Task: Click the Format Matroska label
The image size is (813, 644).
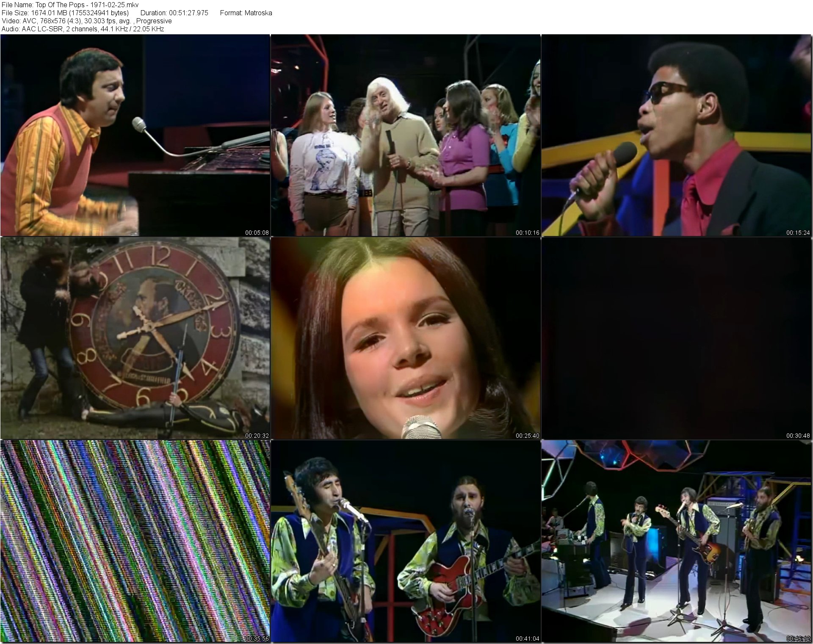Action: [x=246, y=13]
